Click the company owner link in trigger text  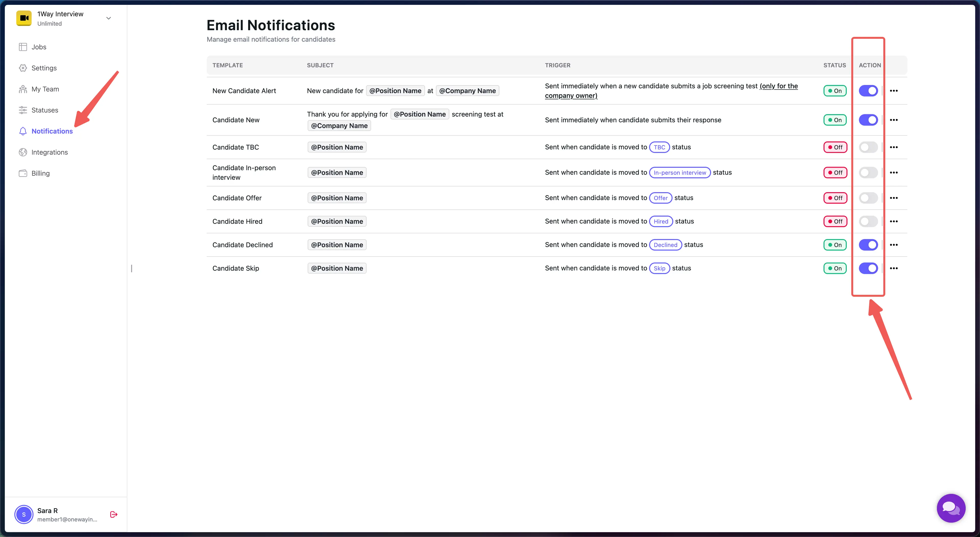(x=571, y=95)
